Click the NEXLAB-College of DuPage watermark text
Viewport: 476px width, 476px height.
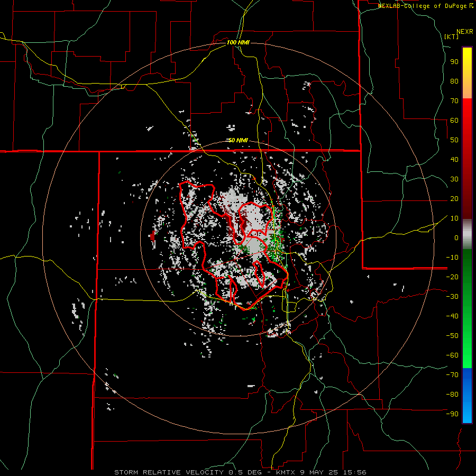(426, 6)
